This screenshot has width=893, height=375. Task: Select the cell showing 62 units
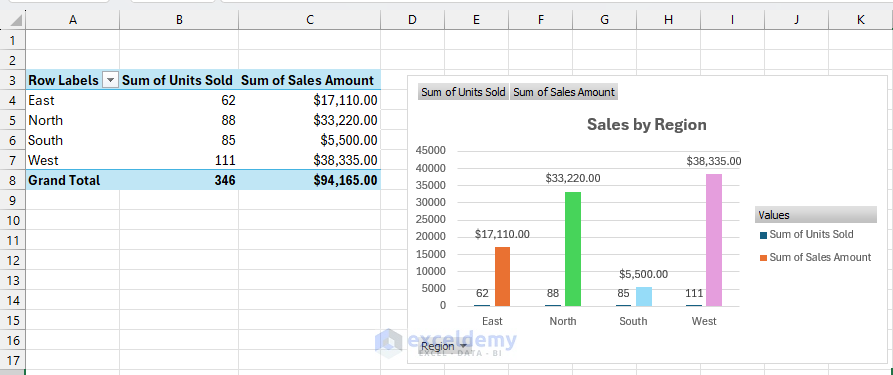(179, 100)
